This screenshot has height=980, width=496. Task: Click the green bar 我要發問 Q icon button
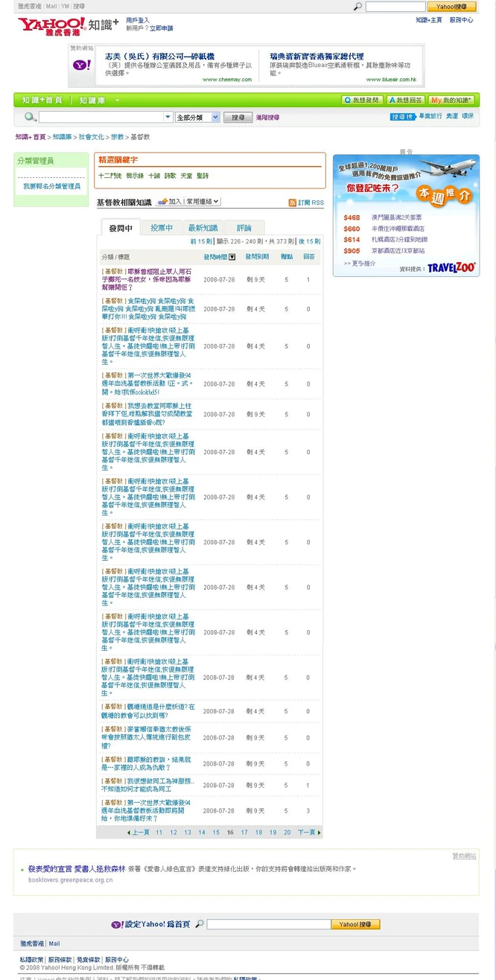(362, 100)
